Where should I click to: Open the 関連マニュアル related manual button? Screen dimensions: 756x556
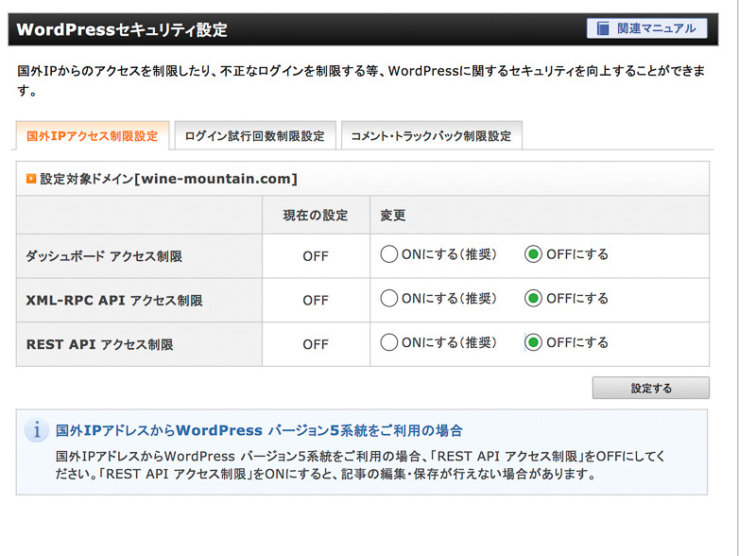(646, 28)
